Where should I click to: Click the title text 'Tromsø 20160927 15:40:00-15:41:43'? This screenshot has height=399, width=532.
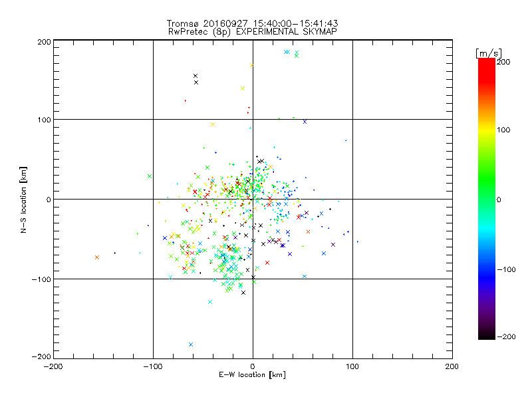[x=252, y=23]
